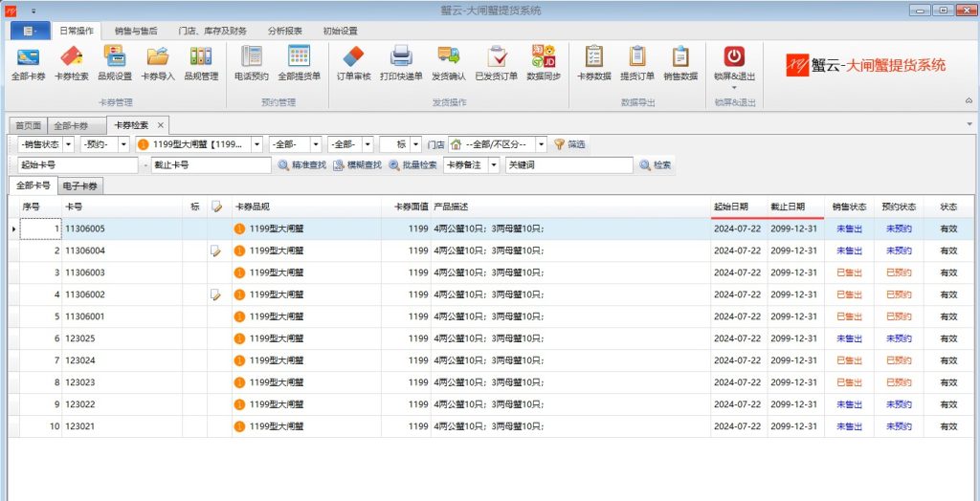Image resolution: width=980 pixels, height=501 pixels.
Task: Open 电话预约 phone icon
Action: [x=252, y=63]
